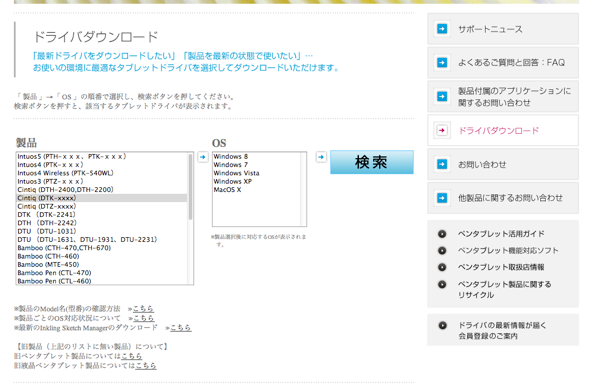Select DTK (DTK-2241) product
Image resolution: width=600 pixels, height=384 pixels.
click(x=102, y=215)
